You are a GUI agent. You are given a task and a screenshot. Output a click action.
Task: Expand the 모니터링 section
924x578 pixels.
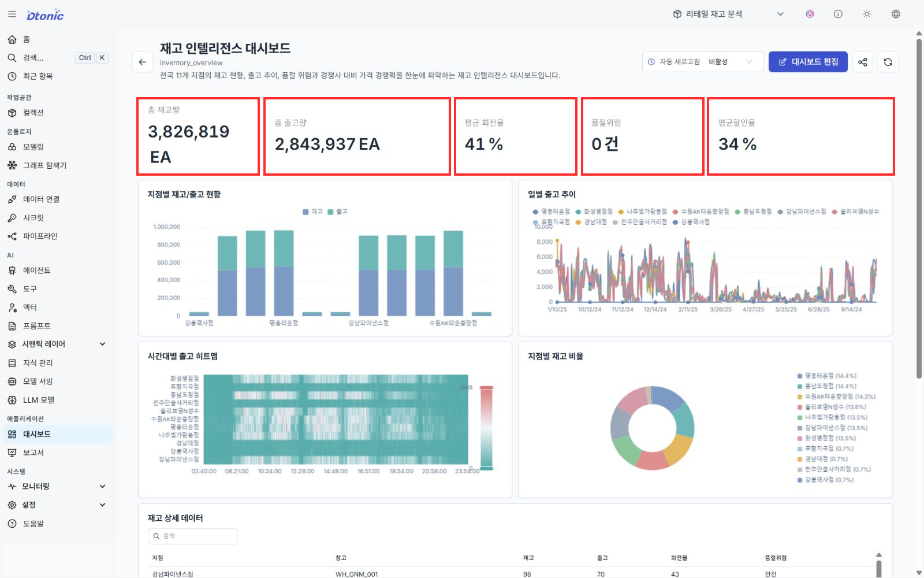[57, 487]
